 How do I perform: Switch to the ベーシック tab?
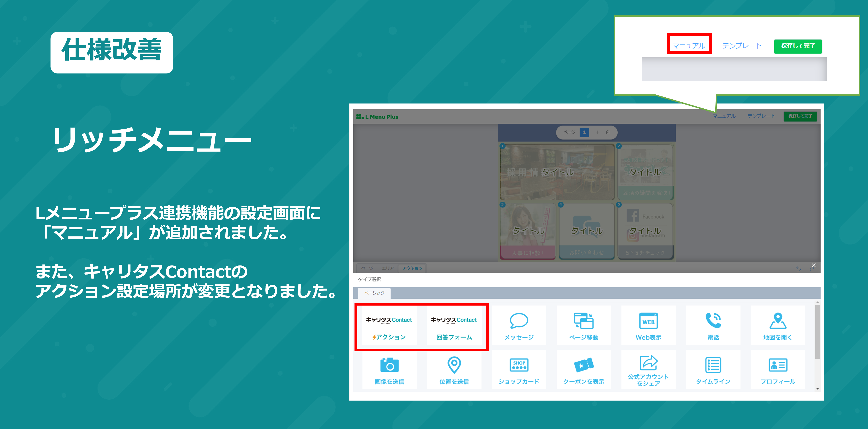pyautogui.click(x=374, y=293)
